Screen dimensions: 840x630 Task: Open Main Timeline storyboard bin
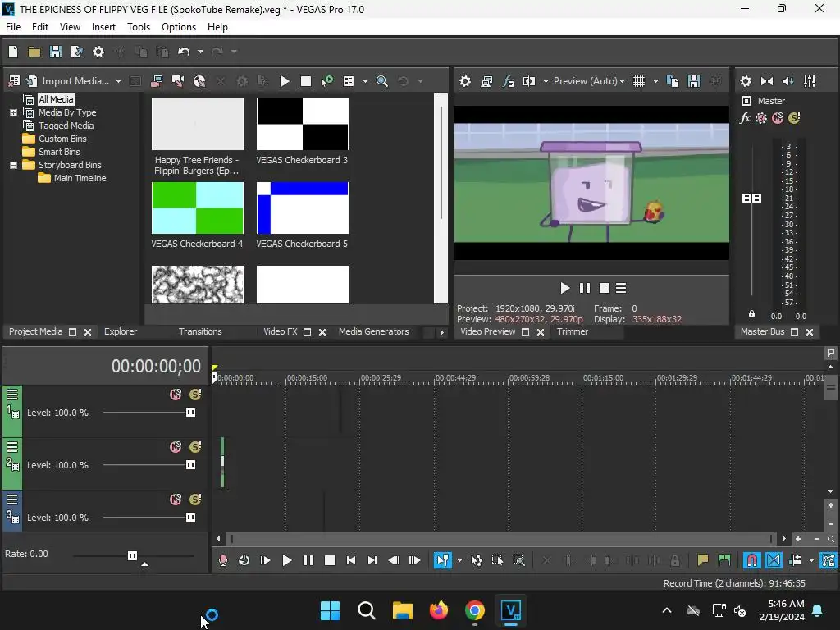coord(80,178)
